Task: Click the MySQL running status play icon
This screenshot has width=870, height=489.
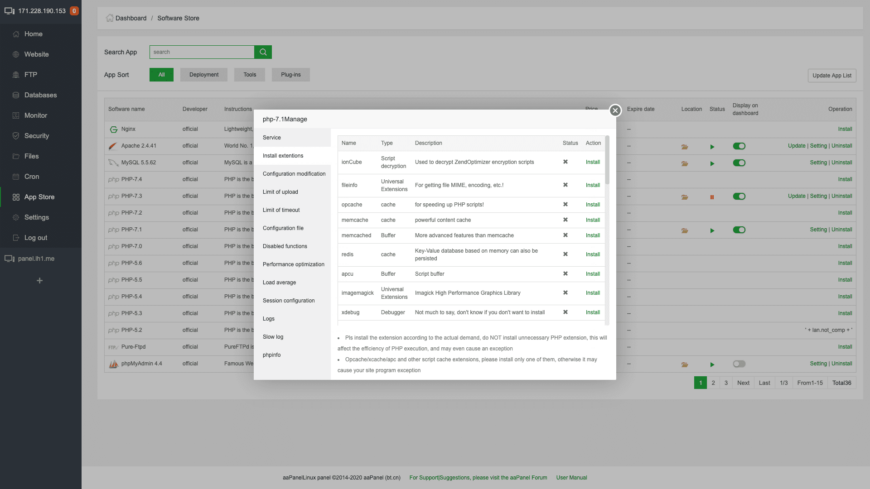Action: click(x=712, y=162)
